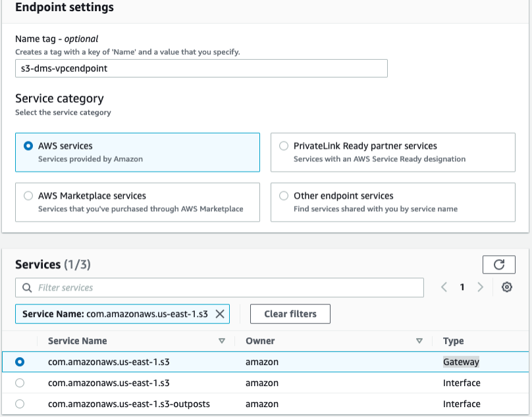Select Other endpoint services option
532x417 pixels.
pyautogui.click(x=284, y=196)
